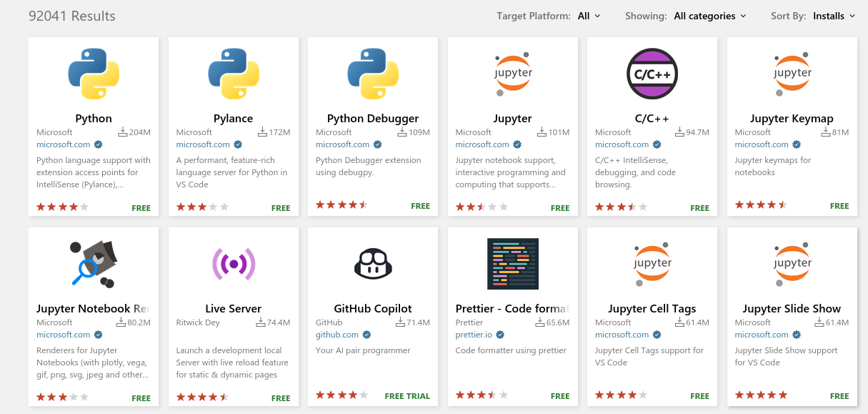Click star rating on Live Server card
868x414 pixels.
(202, 397)
